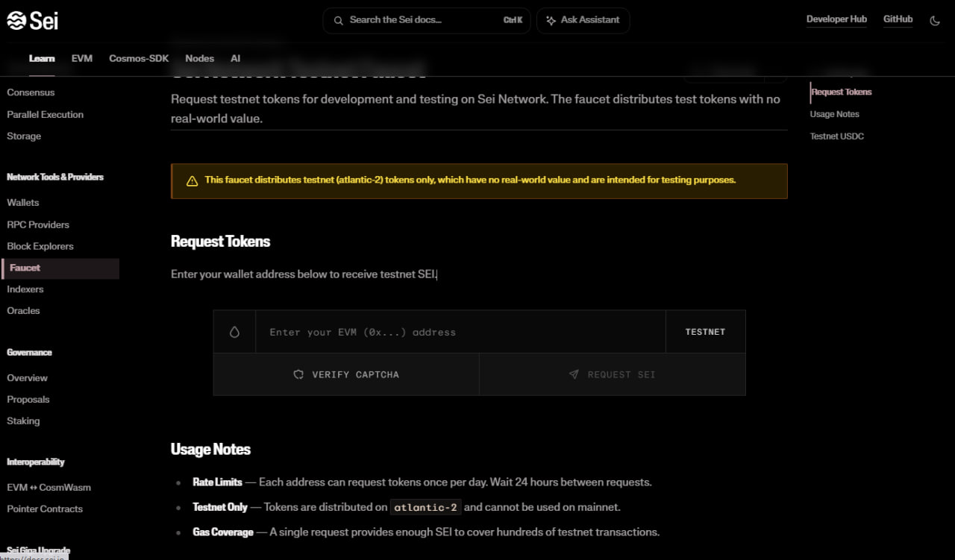Click the EVM address input field

[460, 332]
